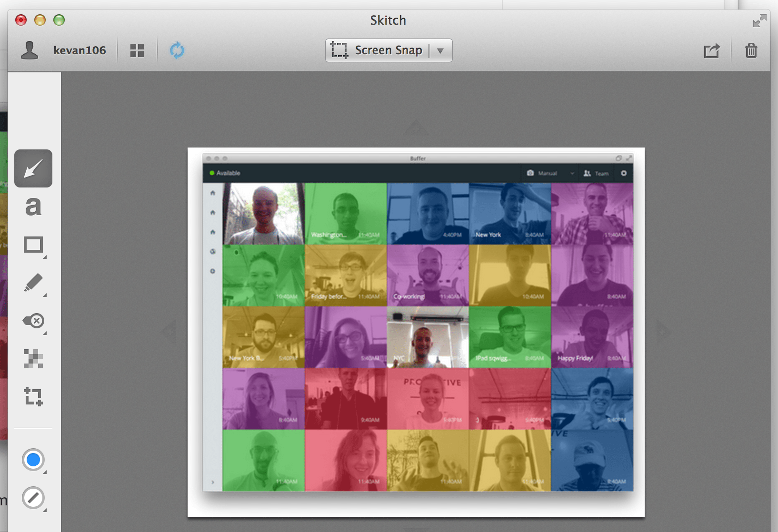Click the Share export icon

click(x=712, y=50)
